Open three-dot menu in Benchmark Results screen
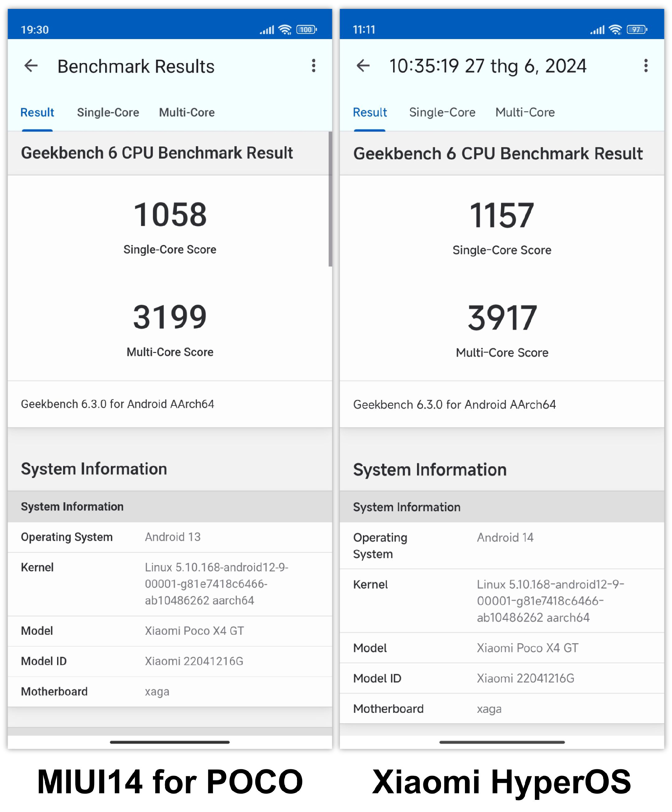Screen dimensions: 672x812 (313, 66)
